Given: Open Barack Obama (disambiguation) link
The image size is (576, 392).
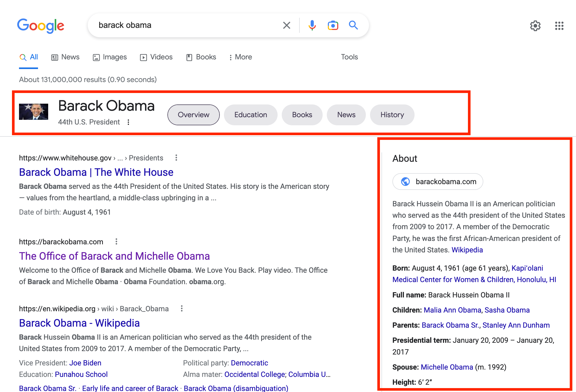Looking at the screenshot, I should [x=236, y=388].
